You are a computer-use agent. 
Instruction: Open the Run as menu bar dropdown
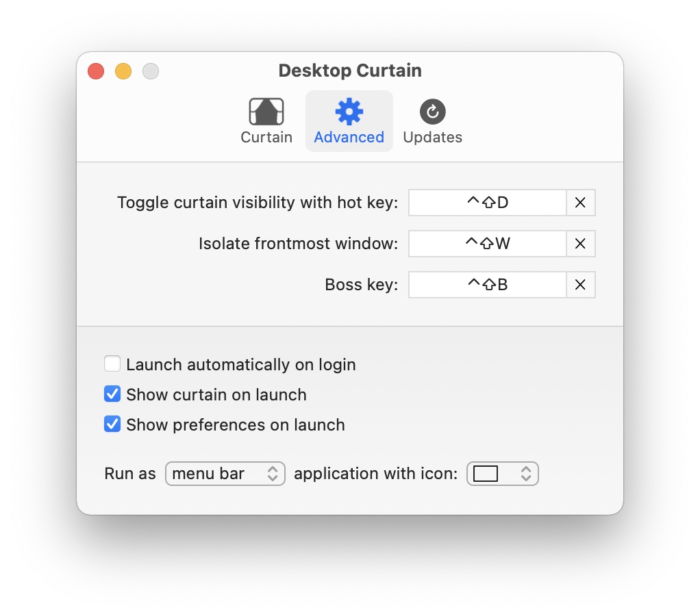click(x=225, y=474)
